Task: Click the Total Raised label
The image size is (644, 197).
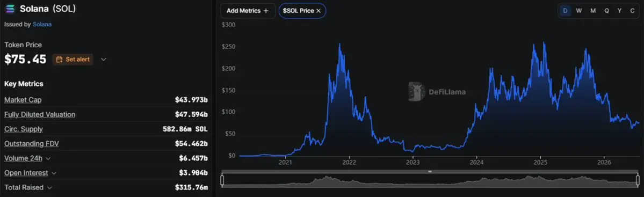Action: point(24,187)
